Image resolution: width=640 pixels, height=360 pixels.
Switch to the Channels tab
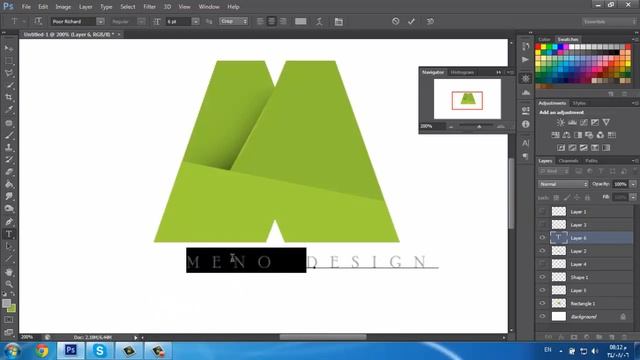pos(569,161)
